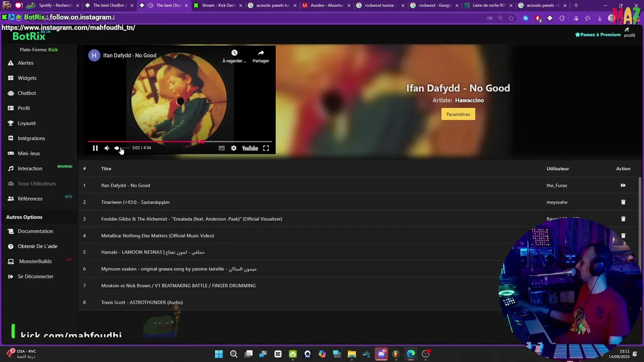Image resolution: width=644 pixels, height=362 pixels.
Task: Enter fullscreen in the video player
Action: 266,148
